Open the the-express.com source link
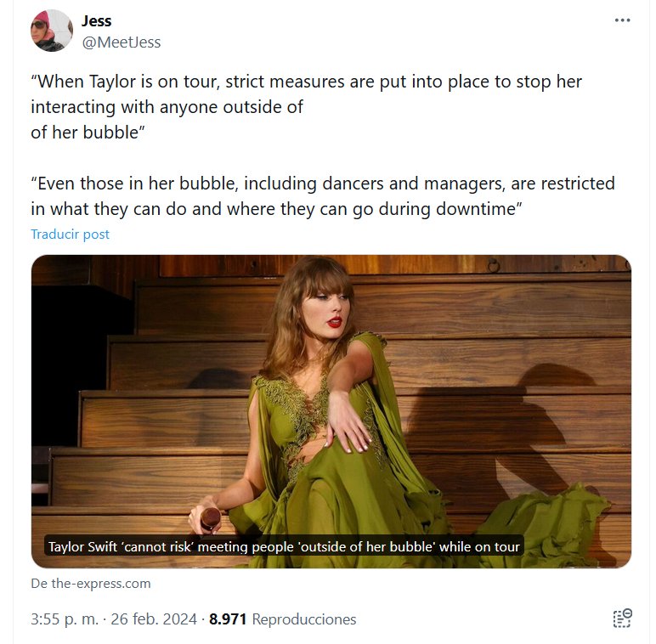 click(x=91, y=583)
